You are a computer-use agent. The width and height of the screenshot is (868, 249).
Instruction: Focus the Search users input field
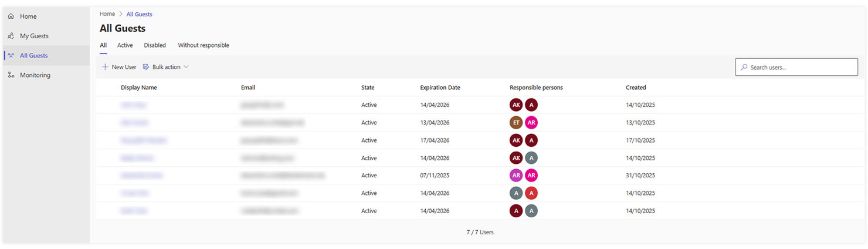tap(796, 67)
